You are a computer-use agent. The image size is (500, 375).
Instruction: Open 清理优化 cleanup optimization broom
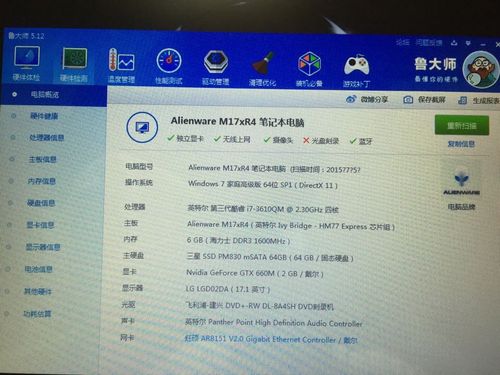(x=262, y=69)
